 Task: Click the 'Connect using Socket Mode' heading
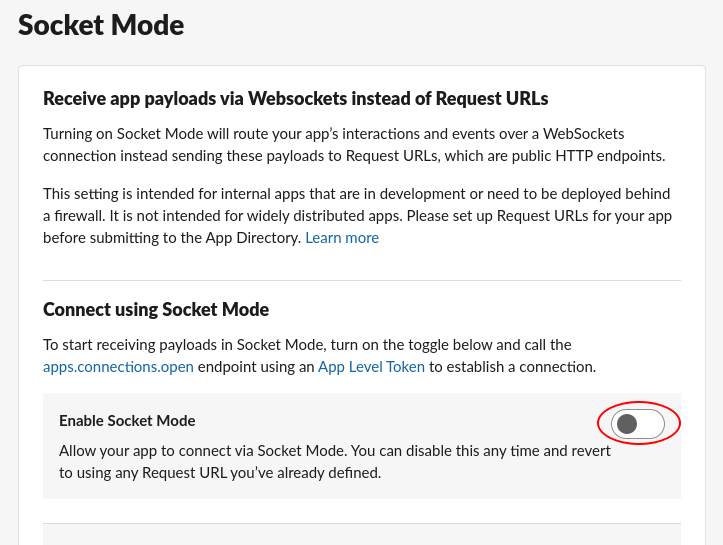pyautogui.click(x=156, y=309)
